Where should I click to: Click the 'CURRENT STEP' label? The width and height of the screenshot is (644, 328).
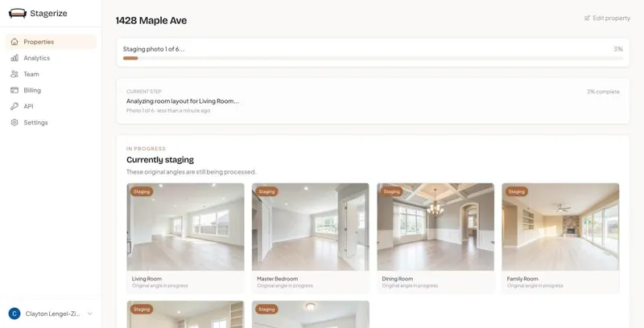point(144,92)
